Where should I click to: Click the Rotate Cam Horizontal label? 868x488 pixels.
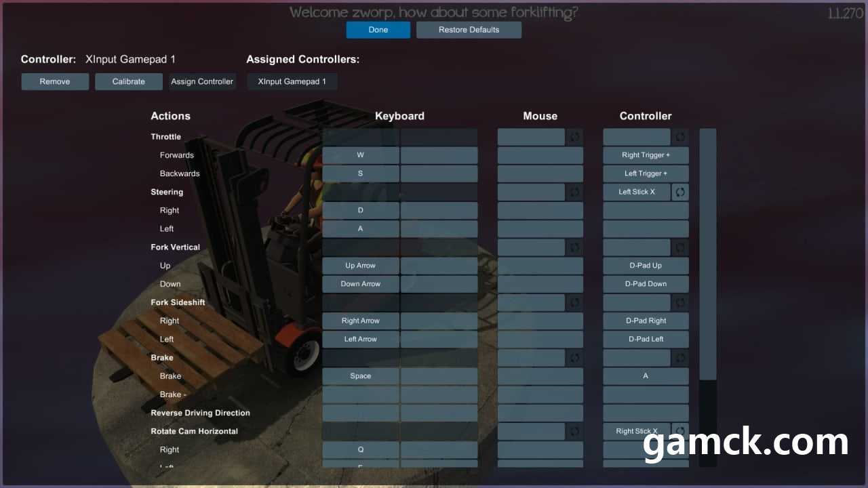coord(194,431)
